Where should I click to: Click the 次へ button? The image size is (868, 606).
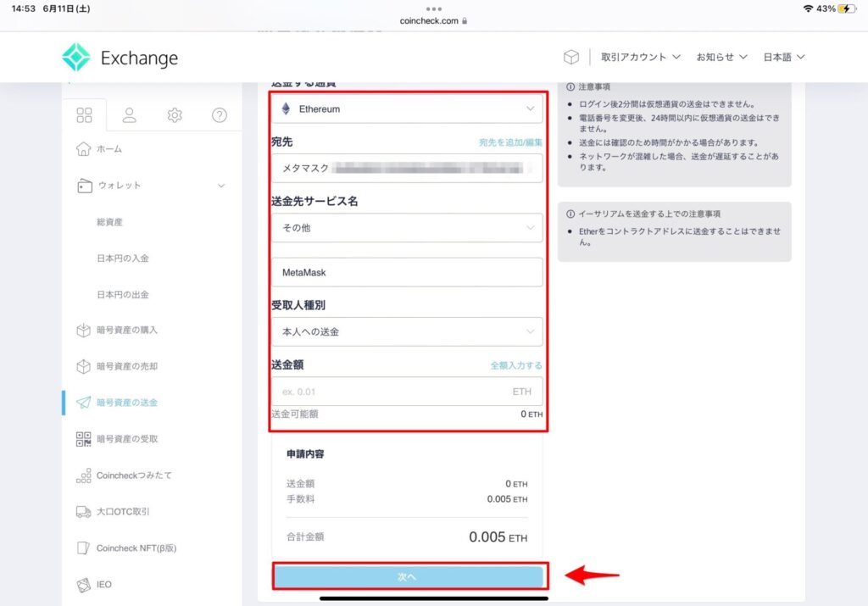click(x=408, y=576)
